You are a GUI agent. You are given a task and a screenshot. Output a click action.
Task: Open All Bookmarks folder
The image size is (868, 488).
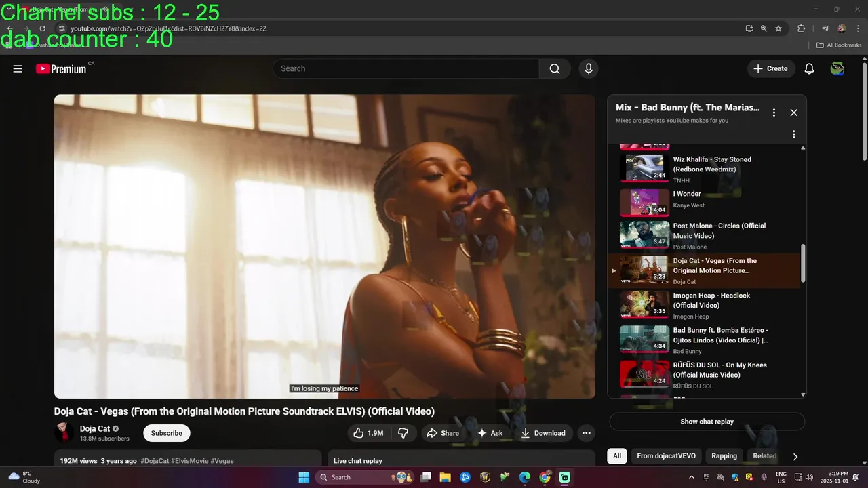coord(839,45)
